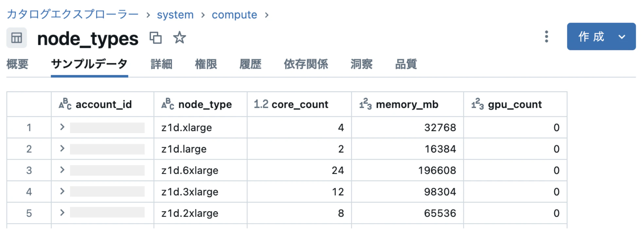
Task: Go to compute in the breadcrumb
Action: pos(234,15)
